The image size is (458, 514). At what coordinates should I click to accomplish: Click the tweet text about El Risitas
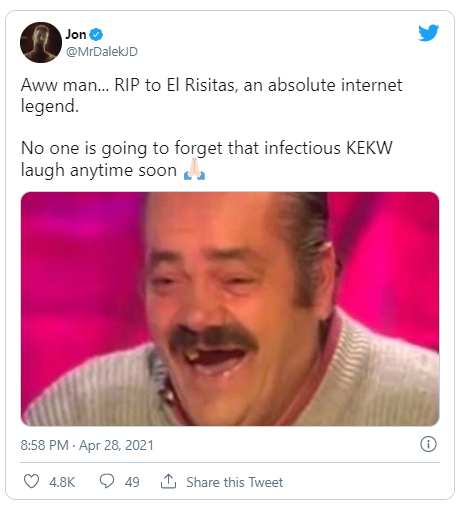click(x=211, y=95)
